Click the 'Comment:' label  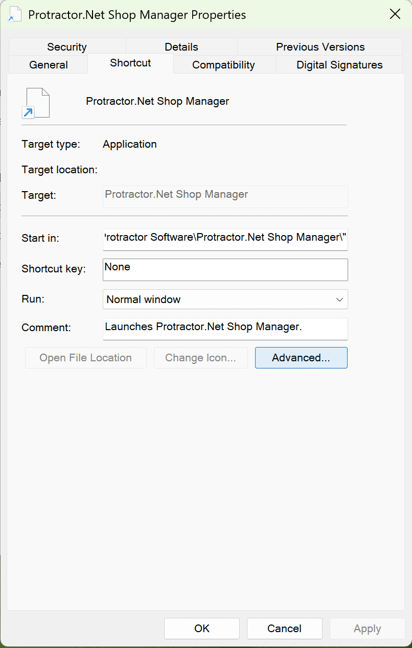point(46,328)
